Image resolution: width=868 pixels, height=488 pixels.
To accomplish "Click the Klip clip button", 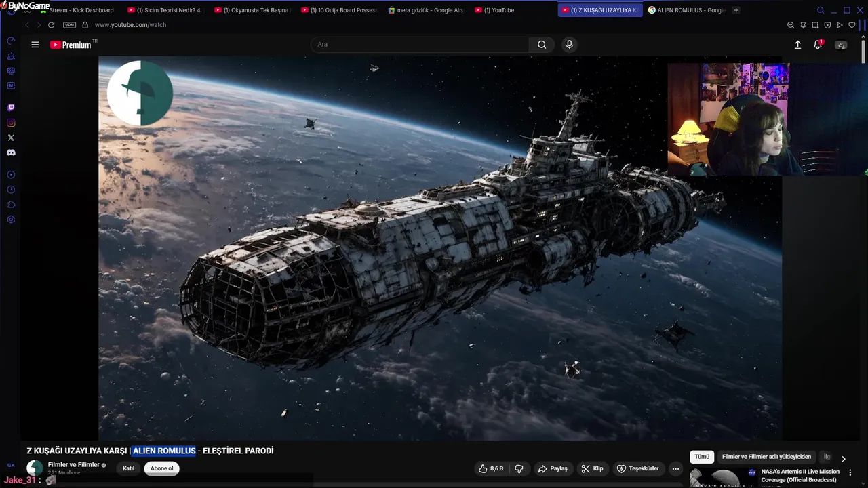I will [592, 468].
